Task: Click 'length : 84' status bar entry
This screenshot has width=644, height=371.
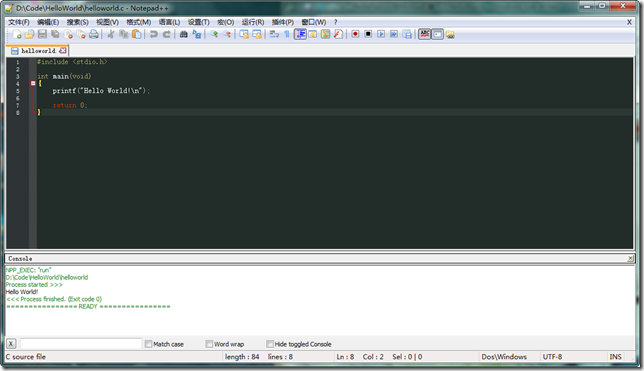Action: click(x=242, y=357)
